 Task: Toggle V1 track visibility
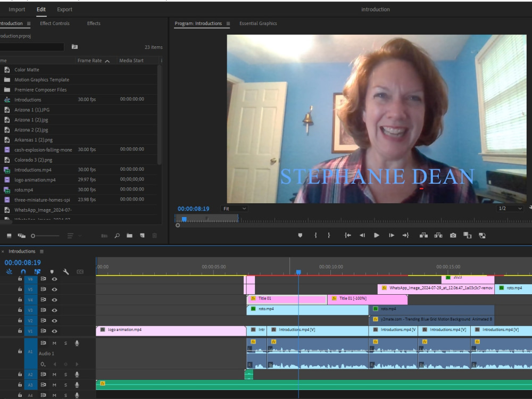54,331
